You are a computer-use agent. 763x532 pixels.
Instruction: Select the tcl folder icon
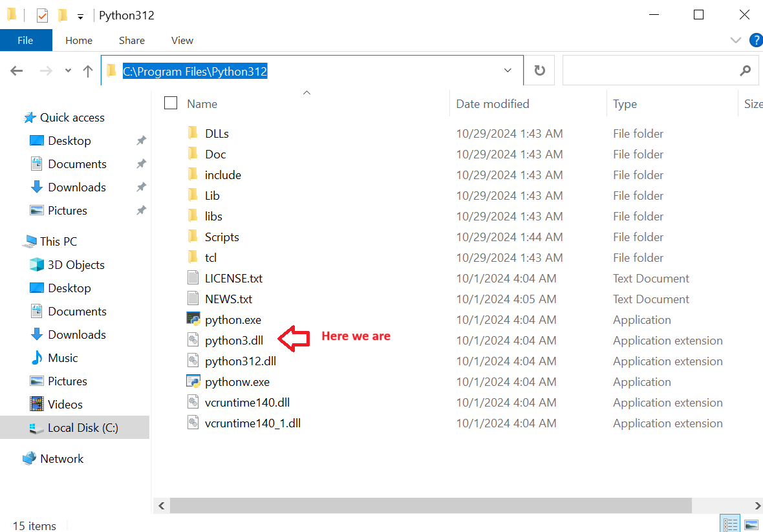coord(193,257)
